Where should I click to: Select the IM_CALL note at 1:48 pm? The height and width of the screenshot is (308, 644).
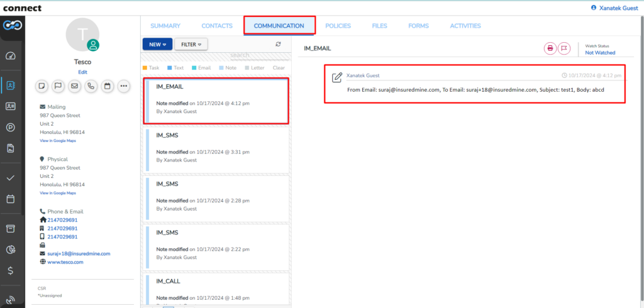click(x=216, y=290)
